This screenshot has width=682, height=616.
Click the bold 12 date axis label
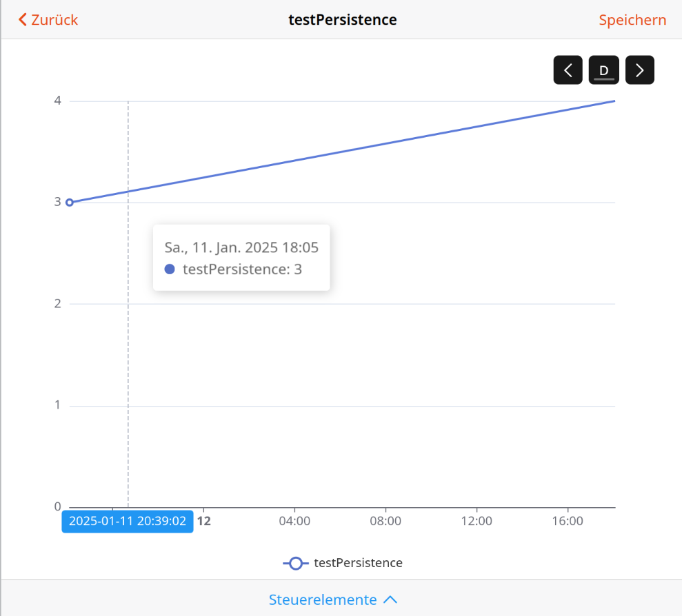(x=203, y=521)
